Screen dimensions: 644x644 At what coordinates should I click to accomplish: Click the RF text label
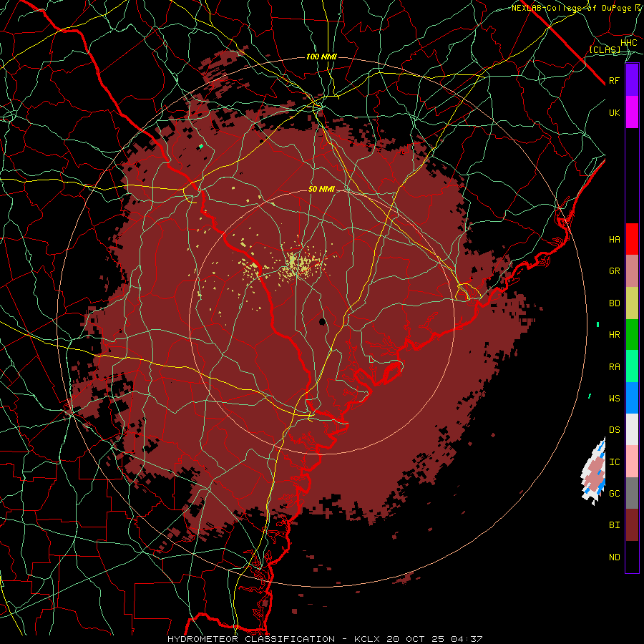614,81
